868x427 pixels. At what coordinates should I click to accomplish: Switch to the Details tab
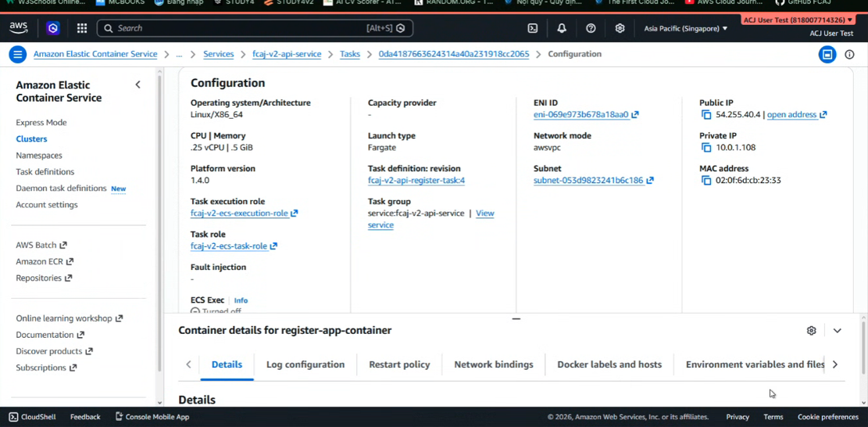(x=227, y=364)
